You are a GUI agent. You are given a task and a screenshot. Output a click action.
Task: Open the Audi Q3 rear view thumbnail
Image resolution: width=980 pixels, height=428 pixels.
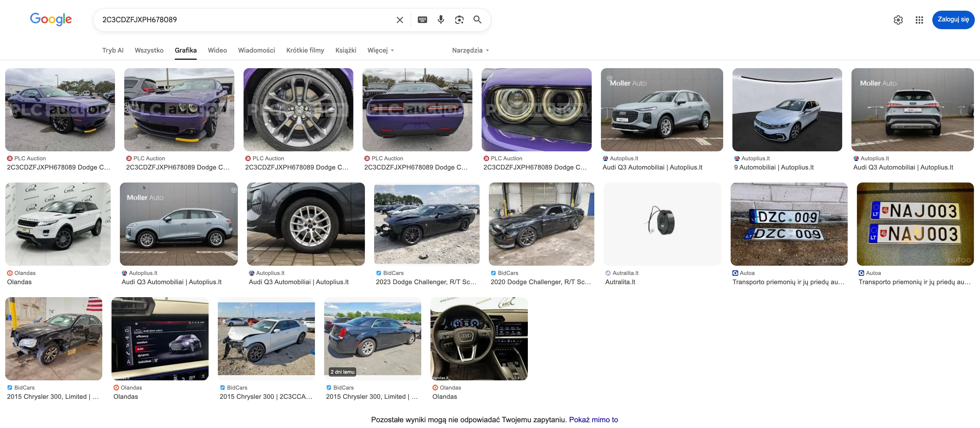tap(912, 109)
